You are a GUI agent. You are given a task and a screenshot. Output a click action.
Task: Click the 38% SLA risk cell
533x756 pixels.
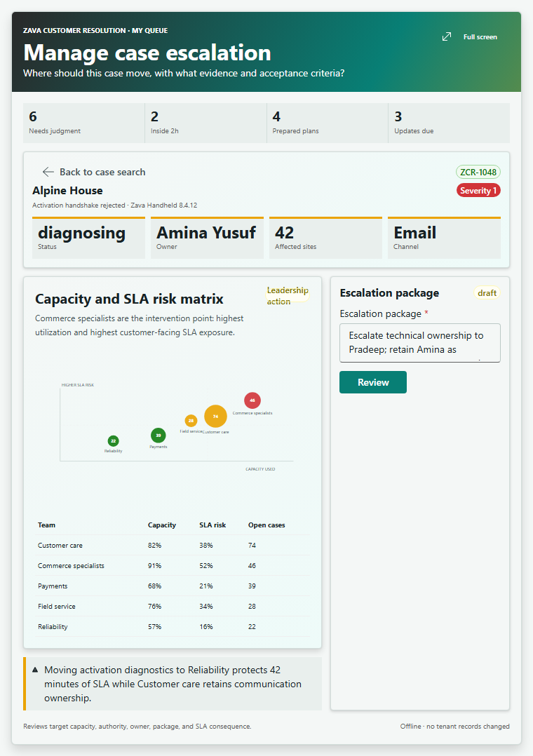(206, 546)
